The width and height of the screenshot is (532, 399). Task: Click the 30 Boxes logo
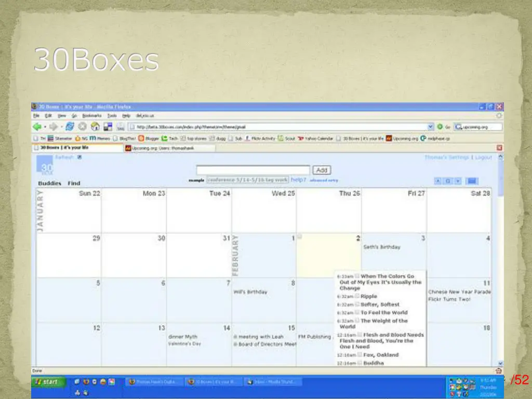45,165
